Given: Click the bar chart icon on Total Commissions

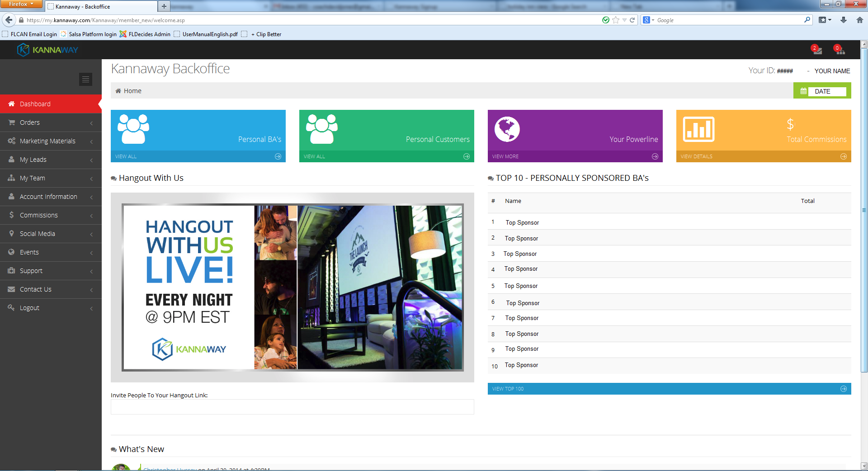Looking at the screenshot, I should (698, 129).
